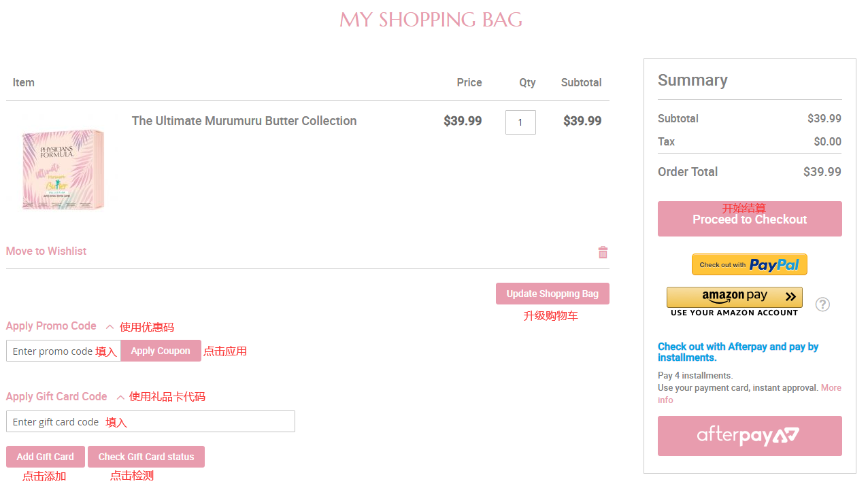
Task: Delete item using the trash icon
Action: click(x=603, y=252)
